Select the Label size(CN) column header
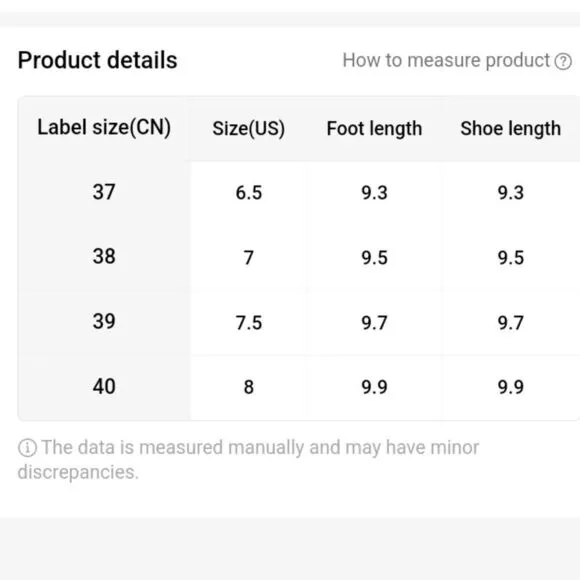The width and height of the screenshot is (580, 580). coord(104,128)
